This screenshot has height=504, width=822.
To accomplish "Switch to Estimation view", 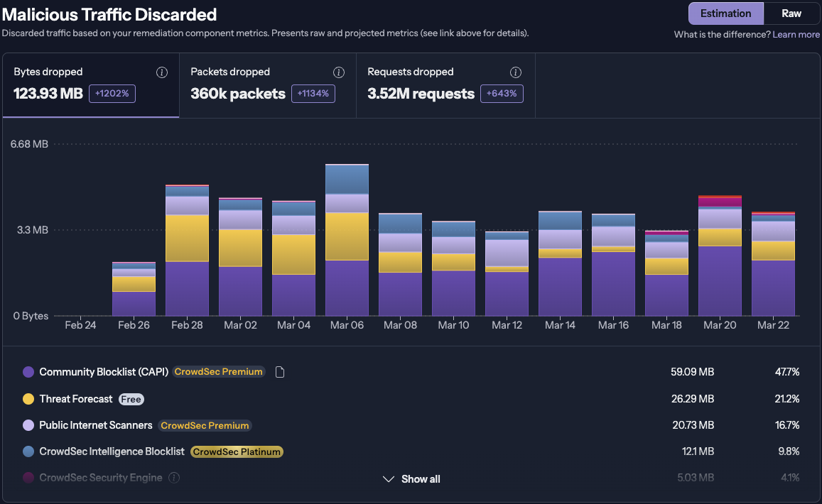I will pyautogui.click(x=725, y=13).
